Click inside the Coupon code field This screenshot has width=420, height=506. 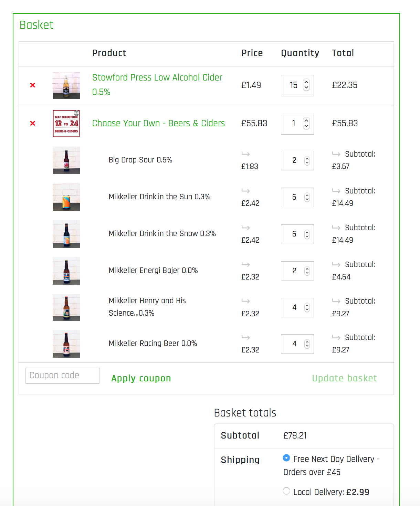62,375
